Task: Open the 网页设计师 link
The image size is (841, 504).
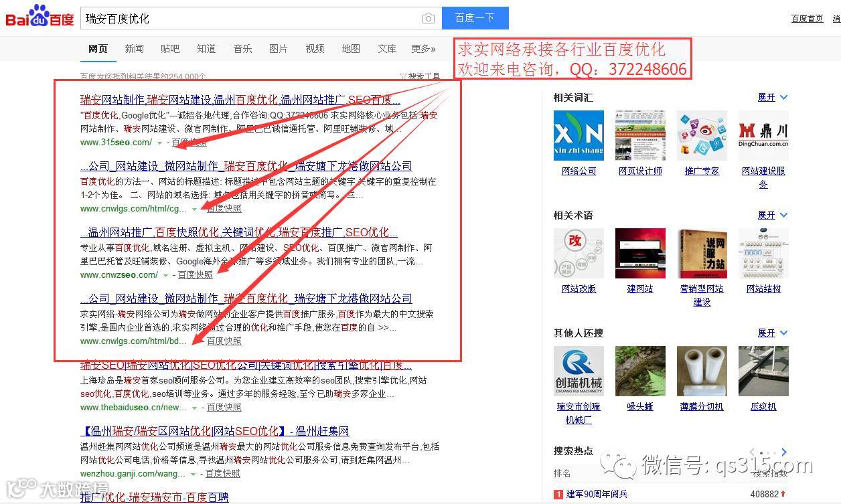Action: 640,171
